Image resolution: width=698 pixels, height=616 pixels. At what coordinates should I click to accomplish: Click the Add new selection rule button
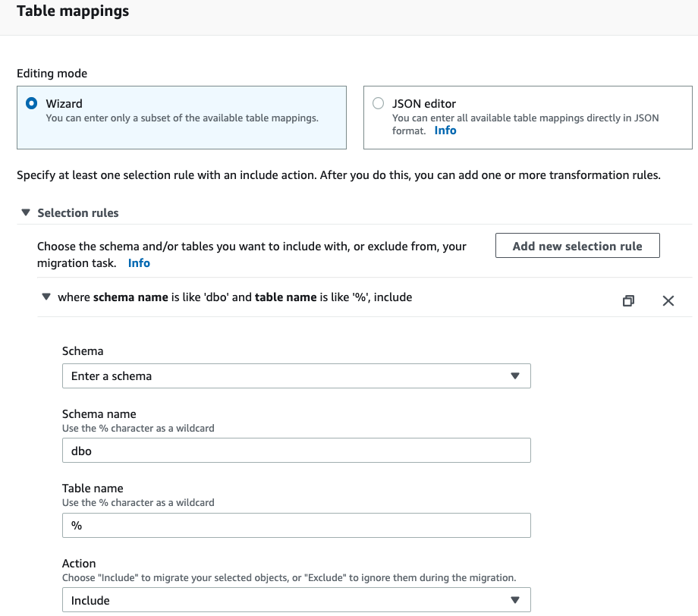click(x=577, y=246)
